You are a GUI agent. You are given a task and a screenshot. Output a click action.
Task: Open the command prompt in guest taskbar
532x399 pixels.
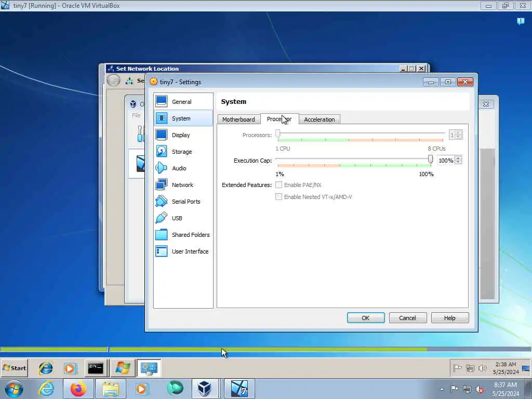96,368
